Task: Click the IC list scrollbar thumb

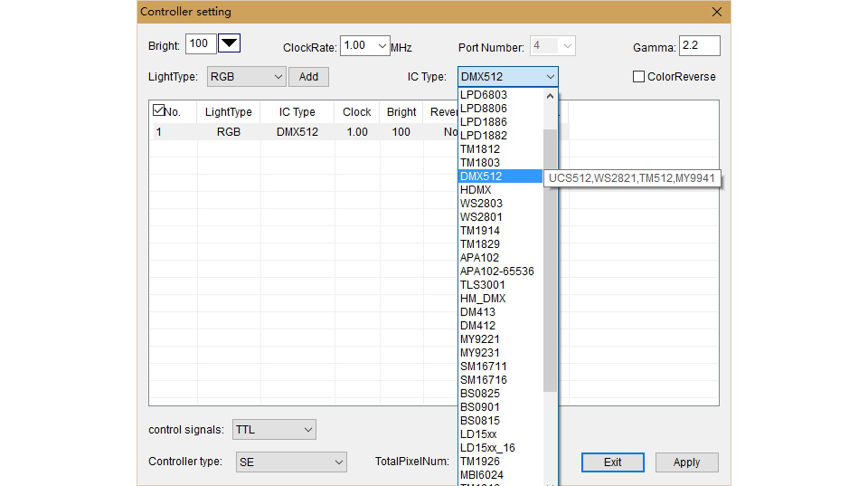Action: coord(550,261)
